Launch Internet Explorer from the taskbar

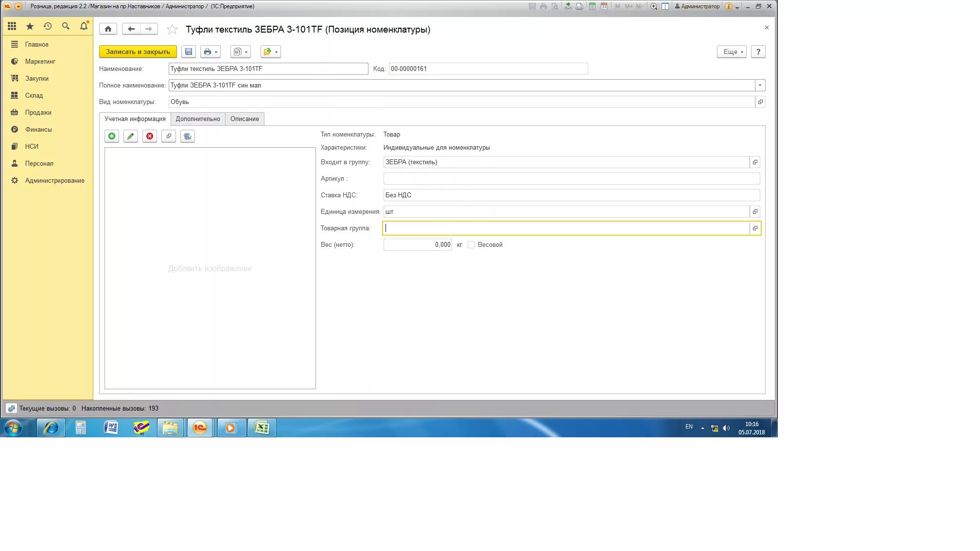tap(51, 428)
